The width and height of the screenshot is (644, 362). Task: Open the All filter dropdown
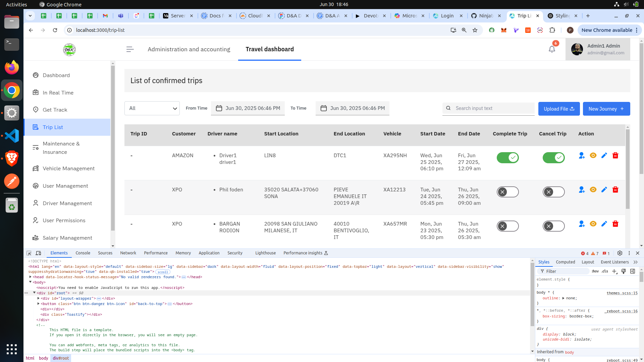coord(152,108)
